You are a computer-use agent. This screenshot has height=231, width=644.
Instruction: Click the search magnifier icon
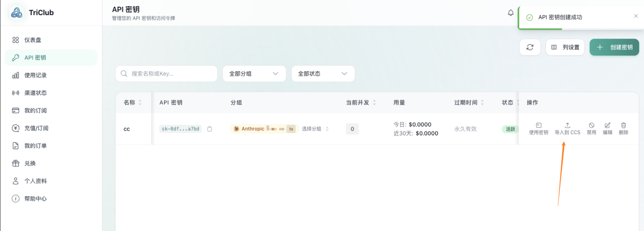124,74
